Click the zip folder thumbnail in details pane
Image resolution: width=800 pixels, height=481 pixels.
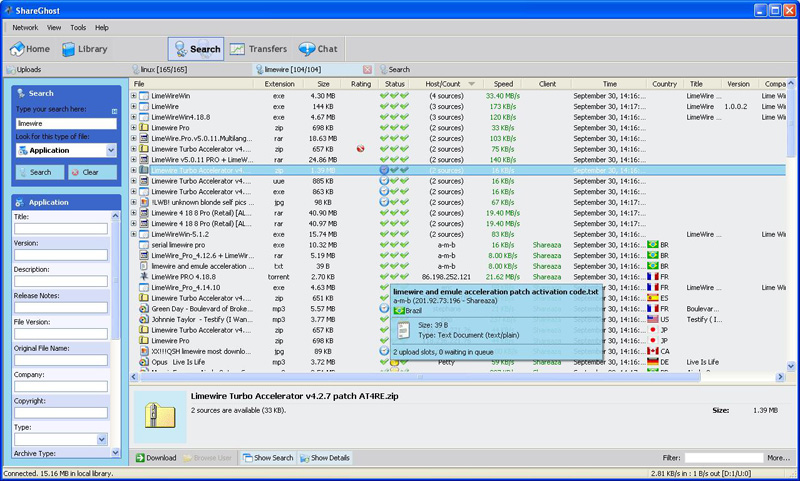[160, 416]
